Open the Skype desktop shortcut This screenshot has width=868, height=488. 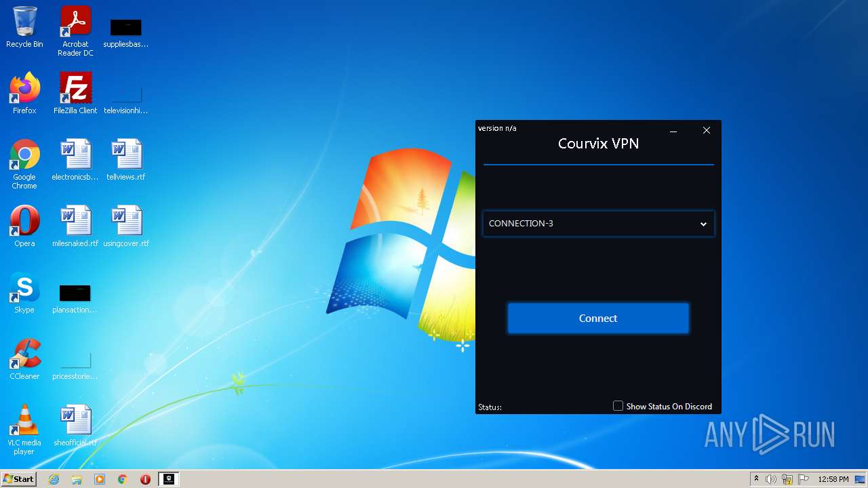[24, 293]
